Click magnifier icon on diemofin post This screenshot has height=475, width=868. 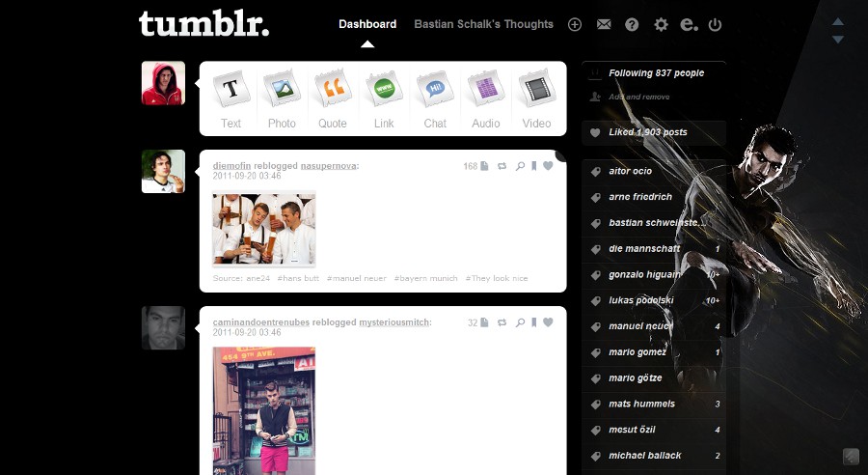pos(520,166)
